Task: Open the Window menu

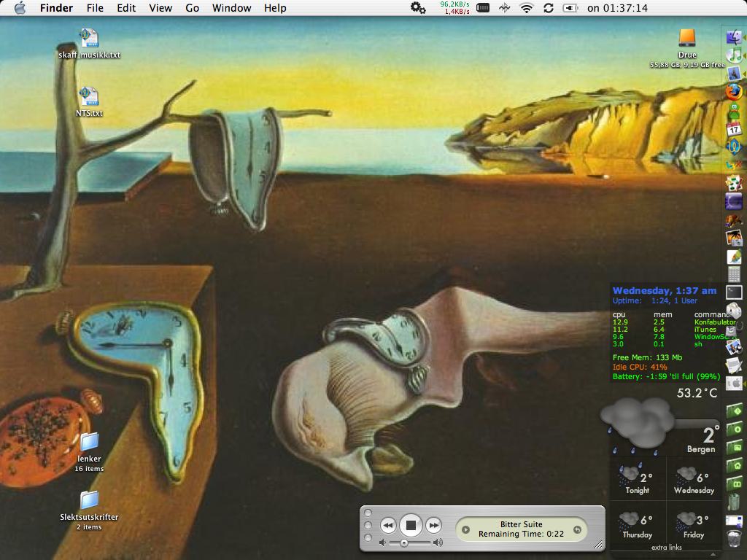Action: (x=231, y=8)
